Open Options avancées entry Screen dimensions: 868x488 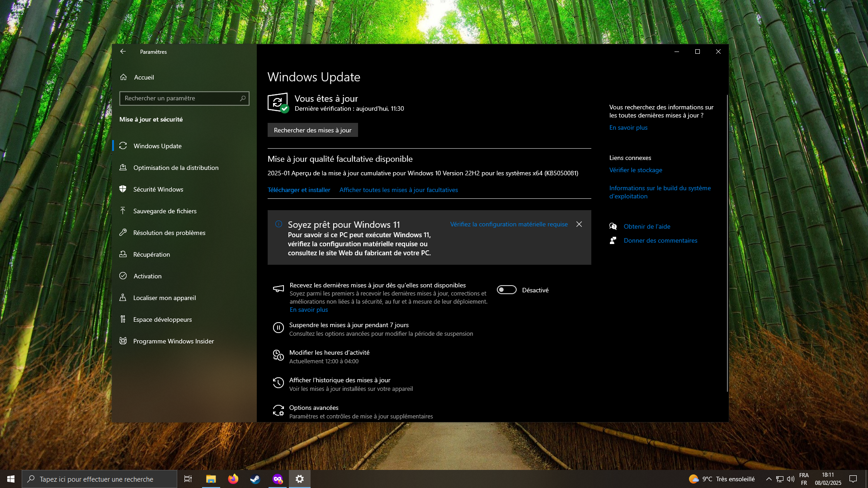click(314, 408)
